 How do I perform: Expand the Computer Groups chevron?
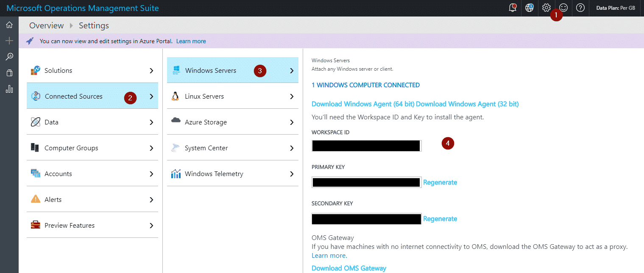coord(151,148)
